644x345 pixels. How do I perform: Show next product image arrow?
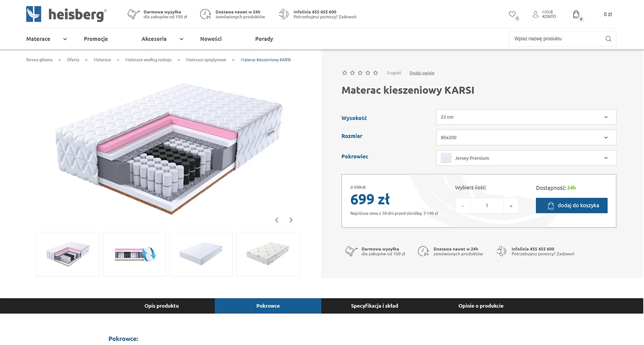coord(291,220)
